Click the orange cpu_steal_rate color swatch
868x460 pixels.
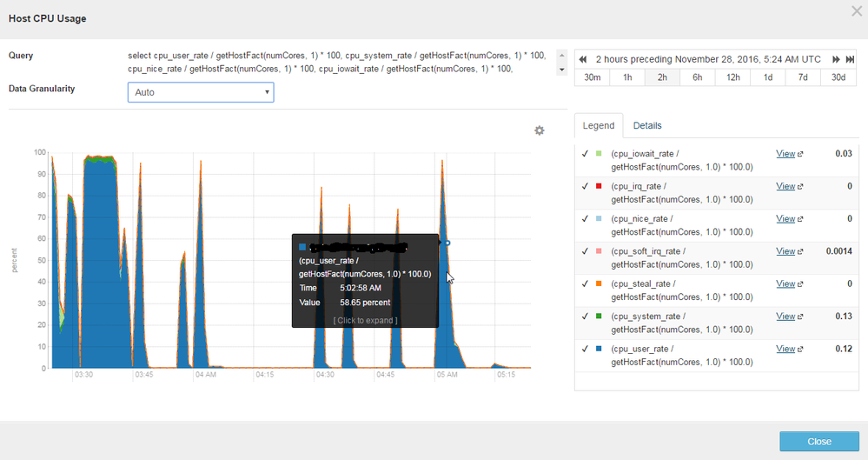coord(599,284)
